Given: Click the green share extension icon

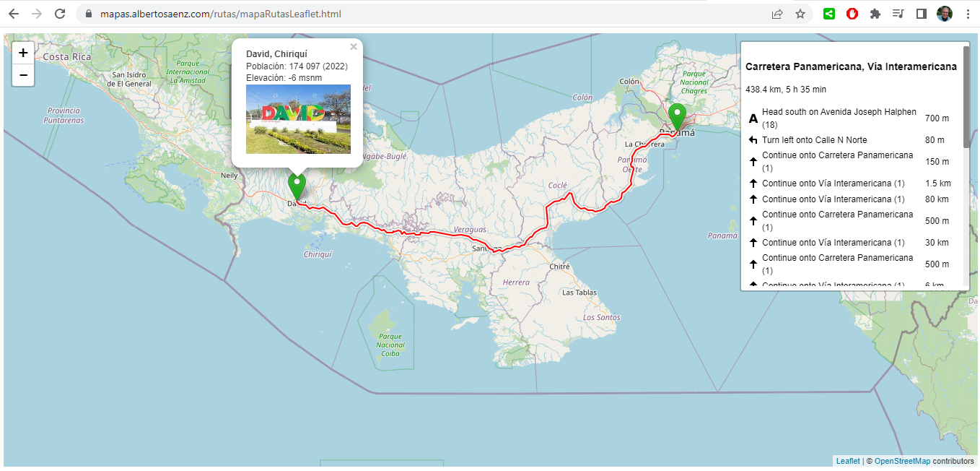Looking at the screenshot, I should [x=828, y=13].
